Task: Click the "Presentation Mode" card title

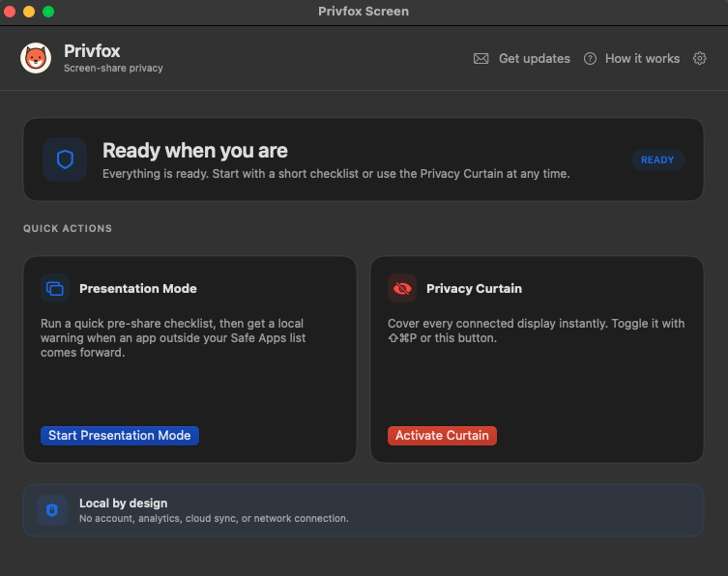Action: [x=138, y=289]
